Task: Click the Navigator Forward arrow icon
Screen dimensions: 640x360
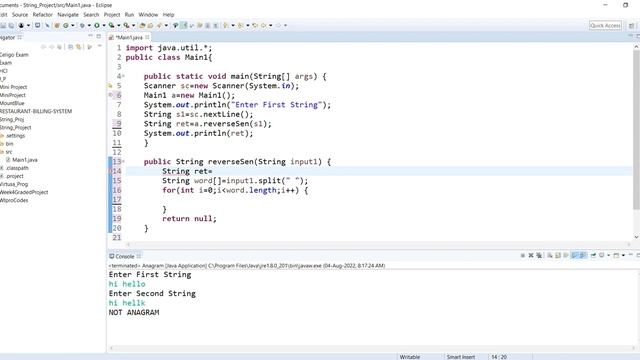Action: pyautogui.click(x=51, y=47)
